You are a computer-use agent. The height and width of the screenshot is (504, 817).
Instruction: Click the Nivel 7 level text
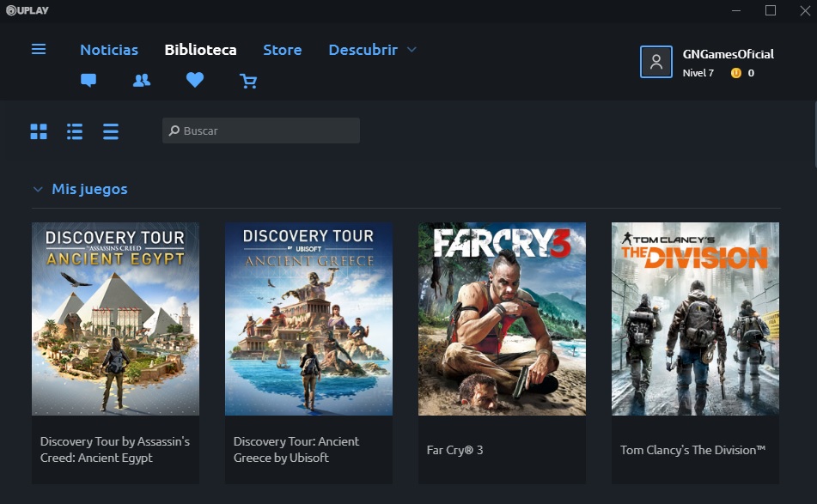(698, 73)
